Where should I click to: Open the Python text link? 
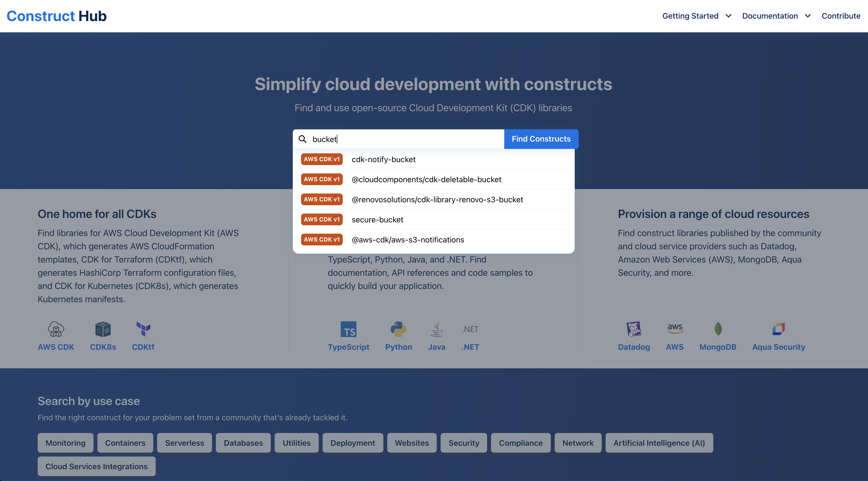pos(398,347)
